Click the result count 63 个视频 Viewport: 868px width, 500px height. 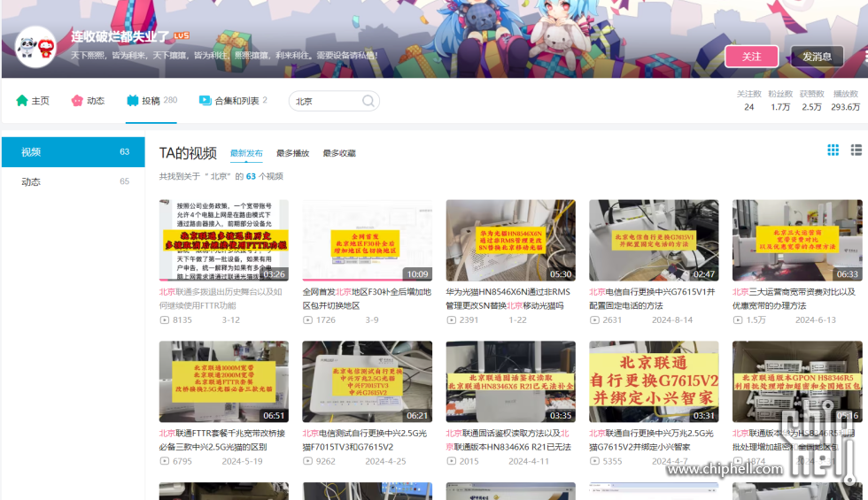265,176
